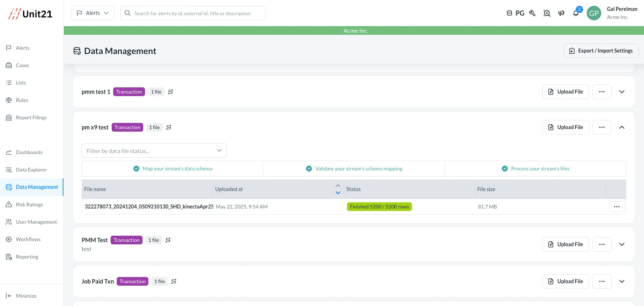The image size is (644, 306).
Task: Click the stream icon next to Job Paid Txn
Action: (x=174, y=281)
